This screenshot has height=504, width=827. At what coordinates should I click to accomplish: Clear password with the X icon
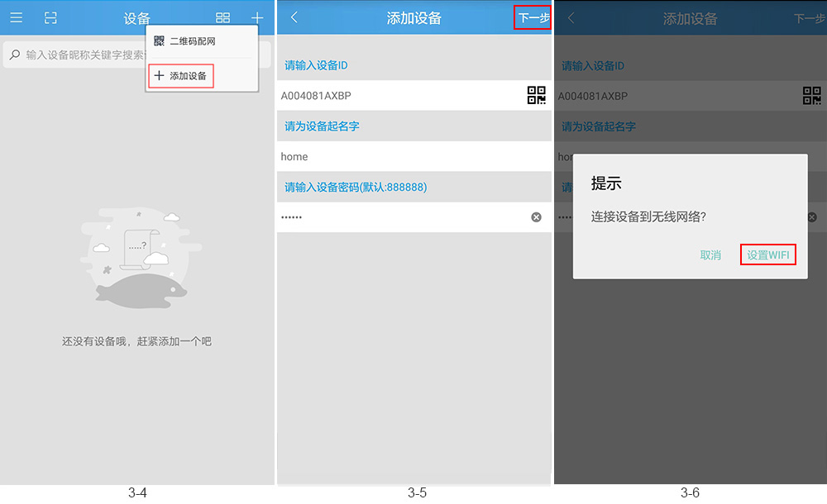click(537, 217)
